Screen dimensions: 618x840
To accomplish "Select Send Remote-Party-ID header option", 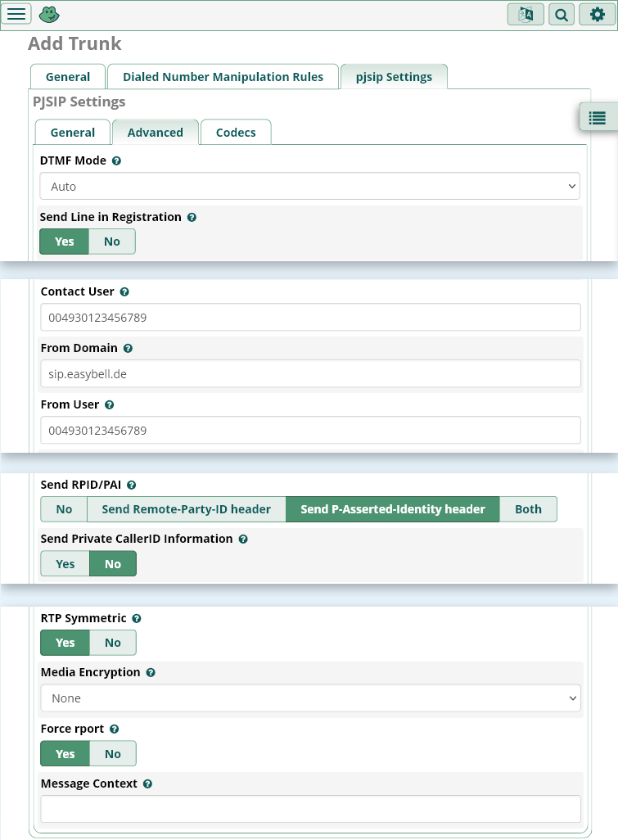I will coord(186,509).
